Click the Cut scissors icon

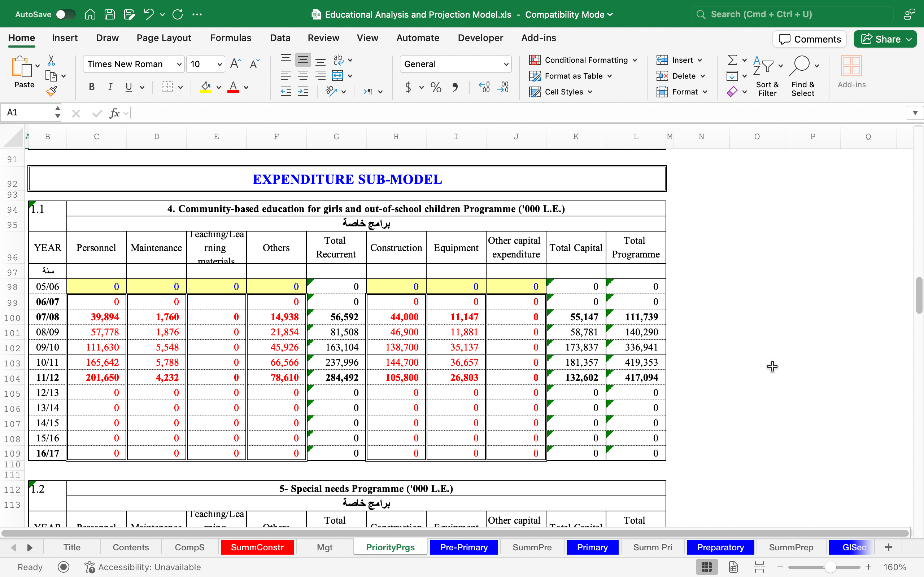pos(51,60)
